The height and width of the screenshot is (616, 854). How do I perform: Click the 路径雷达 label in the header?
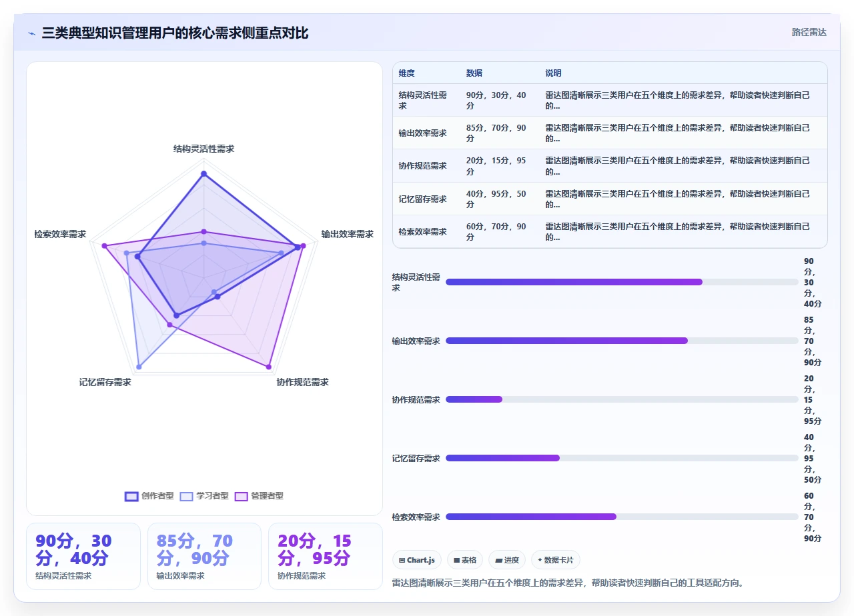point(809,32)
